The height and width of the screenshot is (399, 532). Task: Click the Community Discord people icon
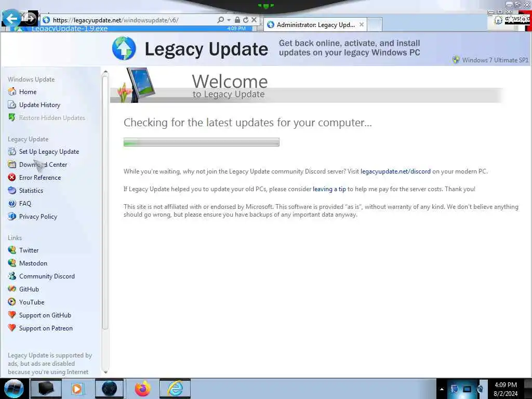[12, 276]
